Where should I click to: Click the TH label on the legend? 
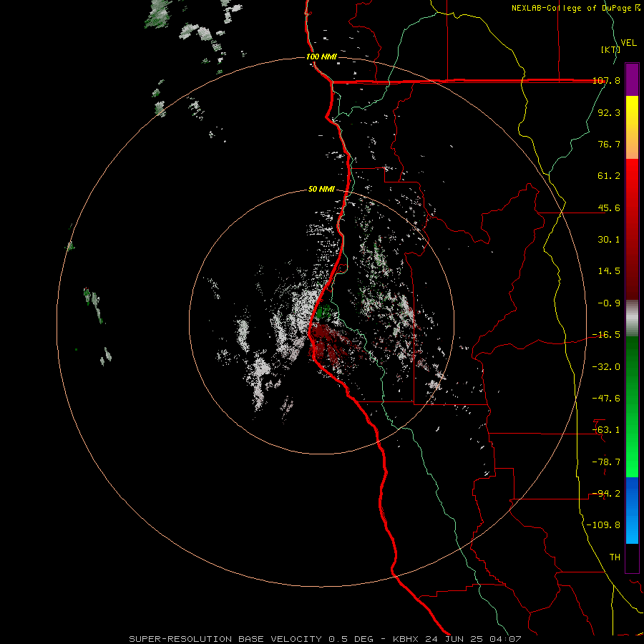point(615,557)
